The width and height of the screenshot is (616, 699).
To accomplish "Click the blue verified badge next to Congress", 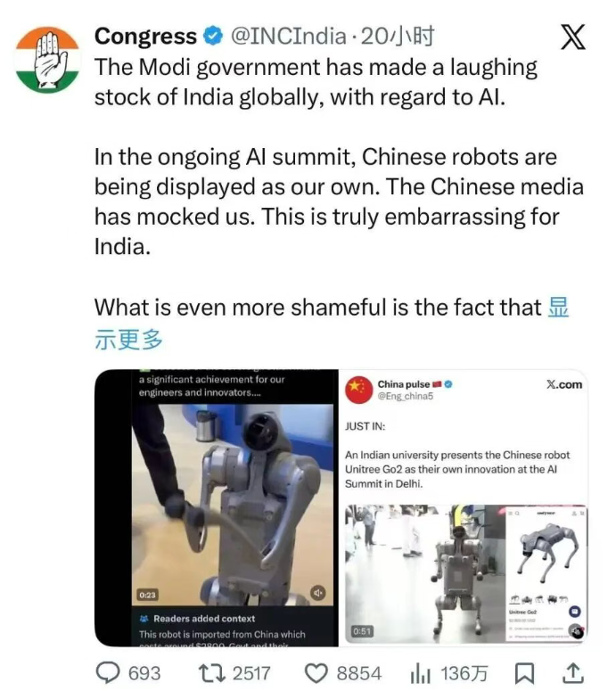I will coord(213,36).
